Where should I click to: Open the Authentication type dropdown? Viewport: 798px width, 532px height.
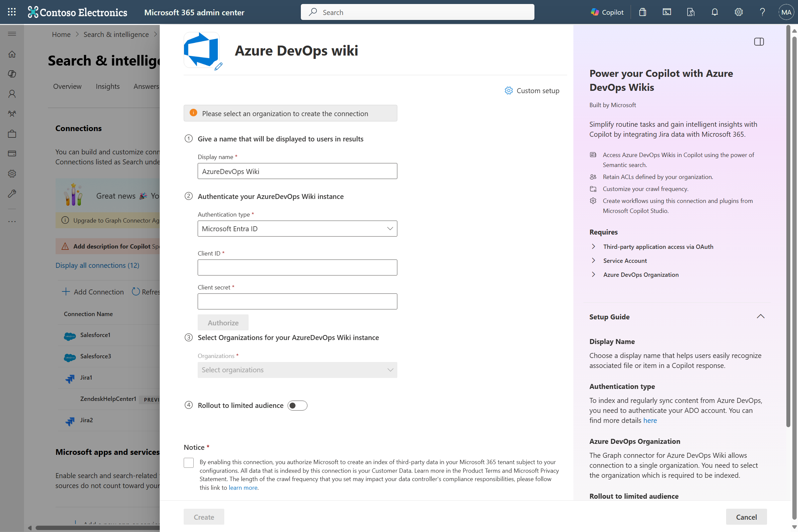click(x=297, y=229)
